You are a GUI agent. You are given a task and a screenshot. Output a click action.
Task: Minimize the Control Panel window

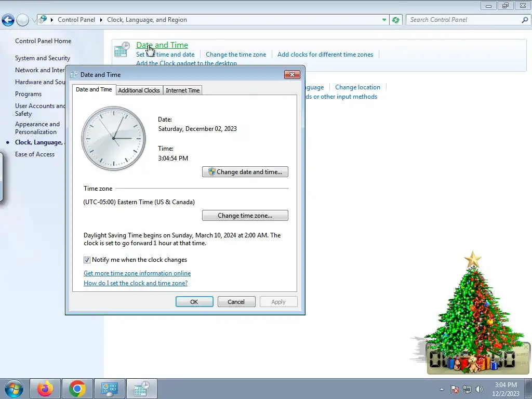488,5
